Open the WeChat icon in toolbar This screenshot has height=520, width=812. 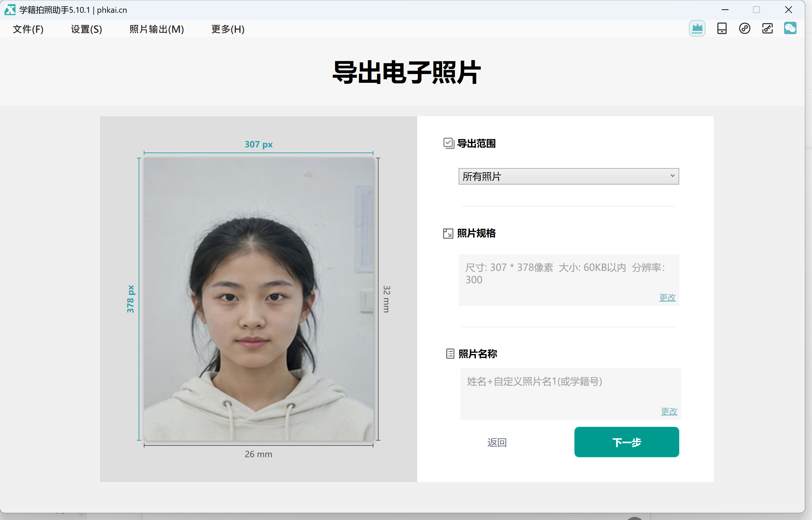(790, 28)
